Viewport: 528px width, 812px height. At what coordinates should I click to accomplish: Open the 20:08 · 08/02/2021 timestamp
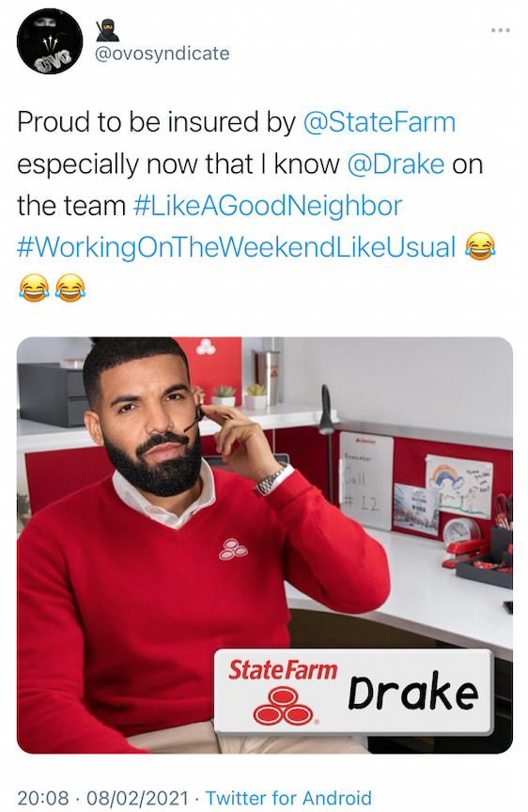click(x=102, y=798)
